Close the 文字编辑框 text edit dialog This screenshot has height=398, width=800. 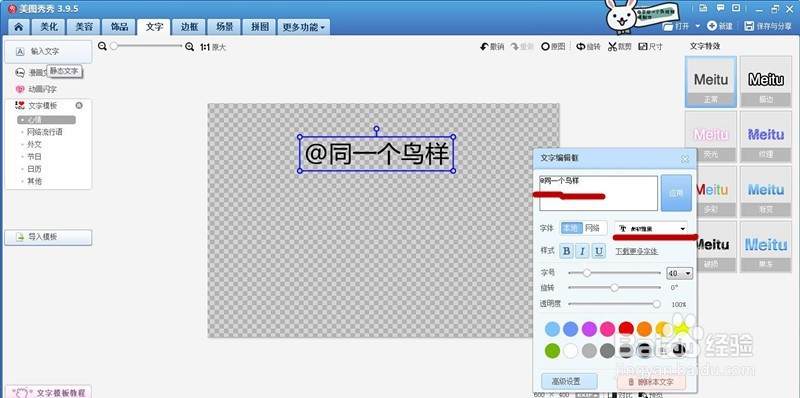(685, 159)
